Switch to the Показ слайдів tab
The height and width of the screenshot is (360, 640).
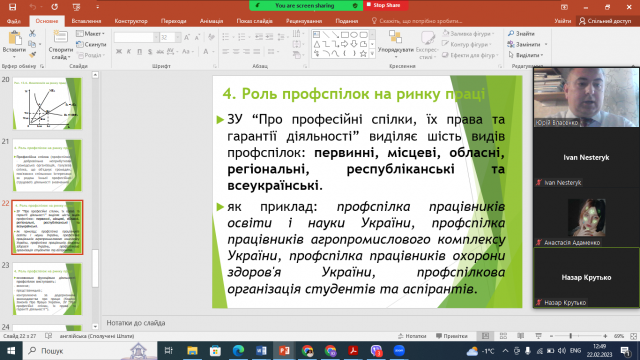(x=255, y=21)
